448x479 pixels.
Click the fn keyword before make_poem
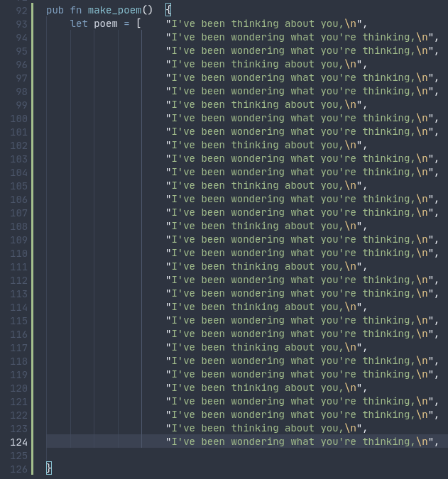tap(76, 10)
